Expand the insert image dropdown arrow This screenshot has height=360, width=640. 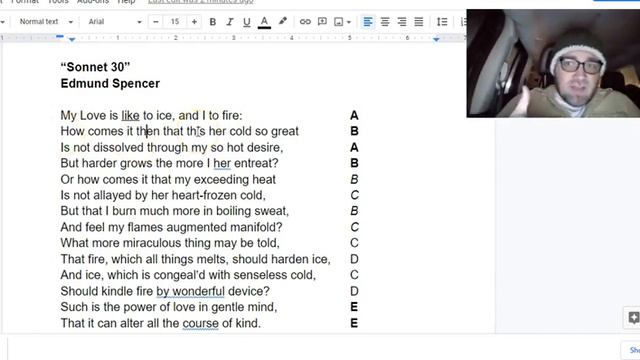pyautogui.click(x=349, y=22)
